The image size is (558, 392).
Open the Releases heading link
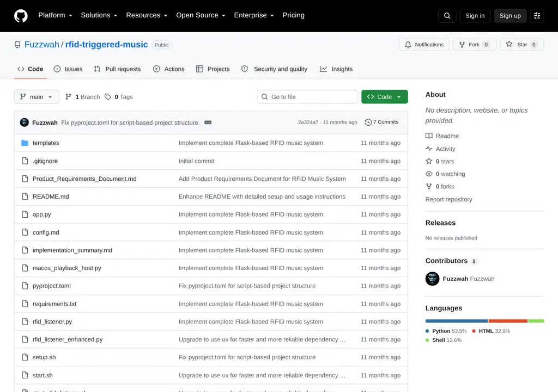[440, 223]
